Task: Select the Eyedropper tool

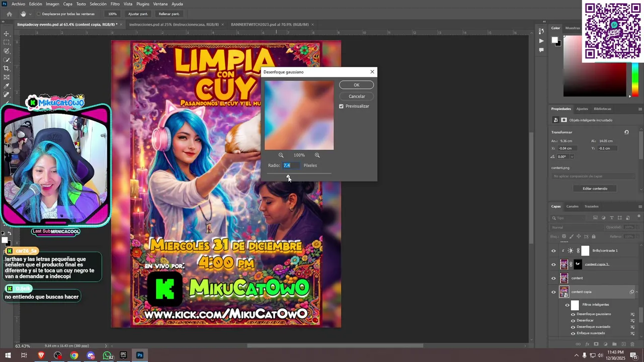Action: coord(7,86)
